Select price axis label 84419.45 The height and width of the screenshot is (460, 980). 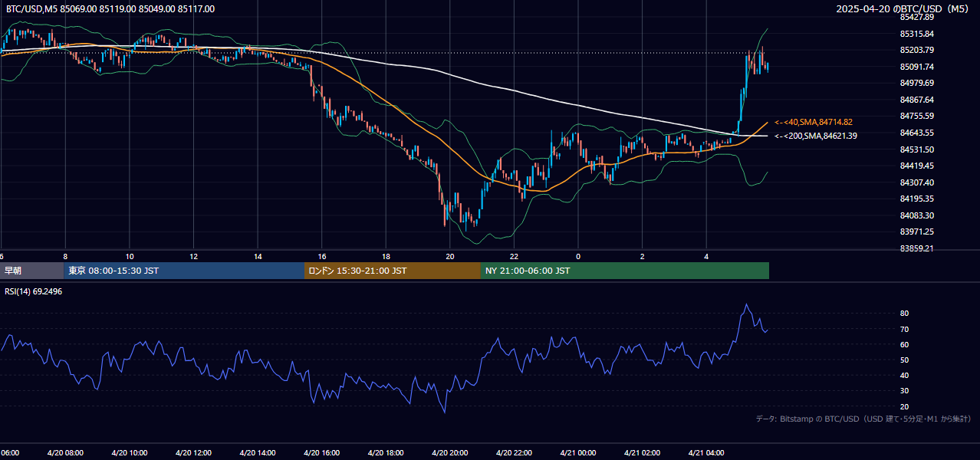(916, 166)
